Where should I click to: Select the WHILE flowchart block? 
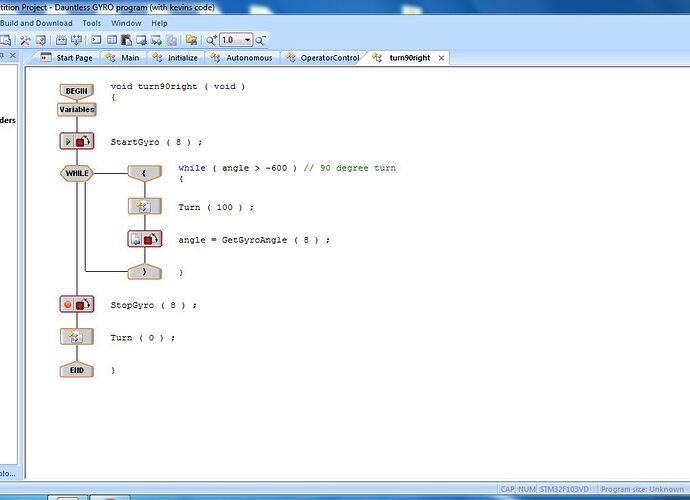click(x=77, y=173)
